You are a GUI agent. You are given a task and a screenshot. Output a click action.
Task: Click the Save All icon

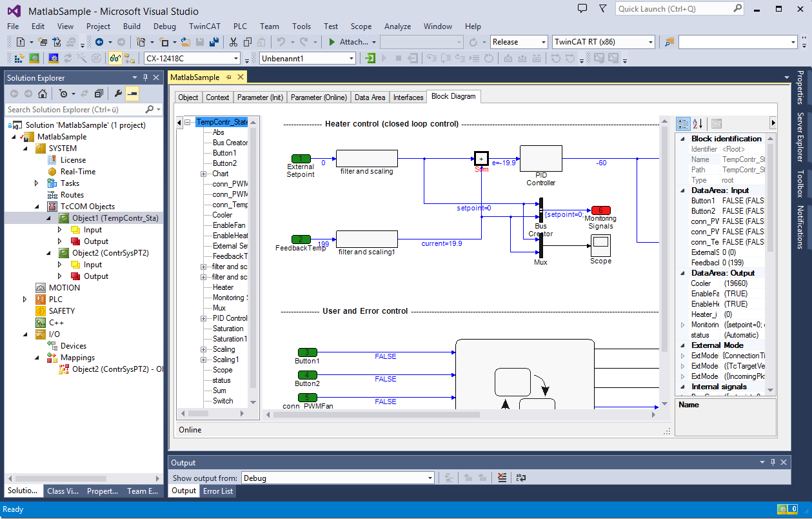click(214, 42)
